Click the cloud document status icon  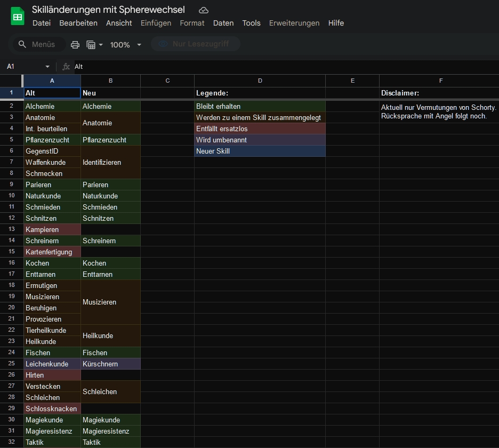(x=203, y=10)
